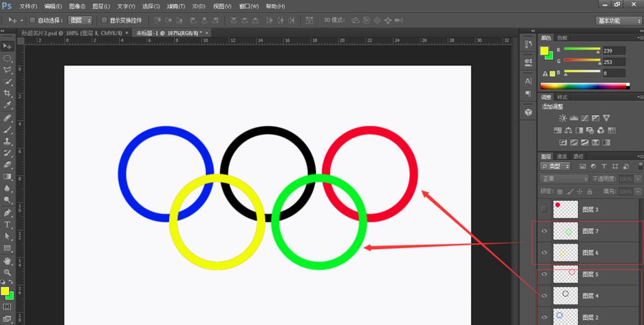Pick a color from the spectrum ramp
Viewport: 644px width, 325px height.
[x=585, y=86]
